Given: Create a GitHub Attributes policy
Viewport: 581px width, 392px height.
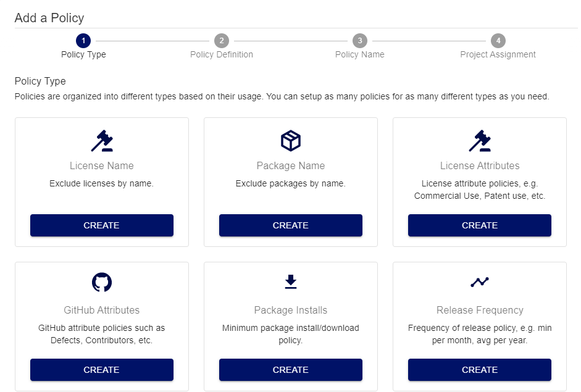Looking at the screenshot, I should (x=102, y=370).
